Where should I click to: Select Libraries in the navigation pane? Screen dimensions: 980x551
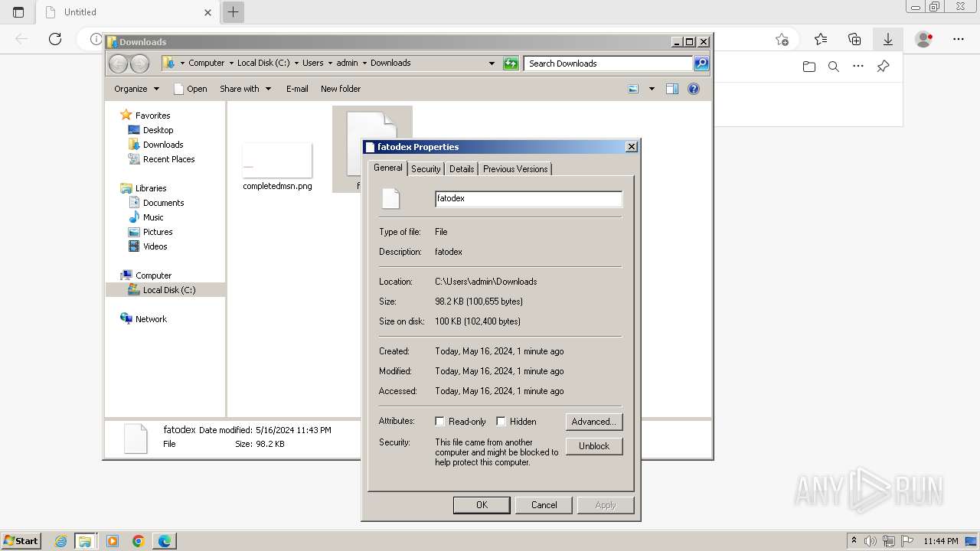coord(151,188)
